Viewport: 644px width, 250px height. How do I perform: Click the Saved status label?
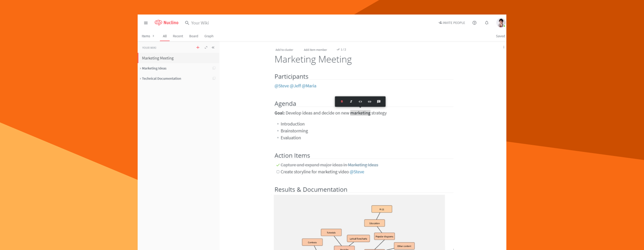(x=500, y=36)
